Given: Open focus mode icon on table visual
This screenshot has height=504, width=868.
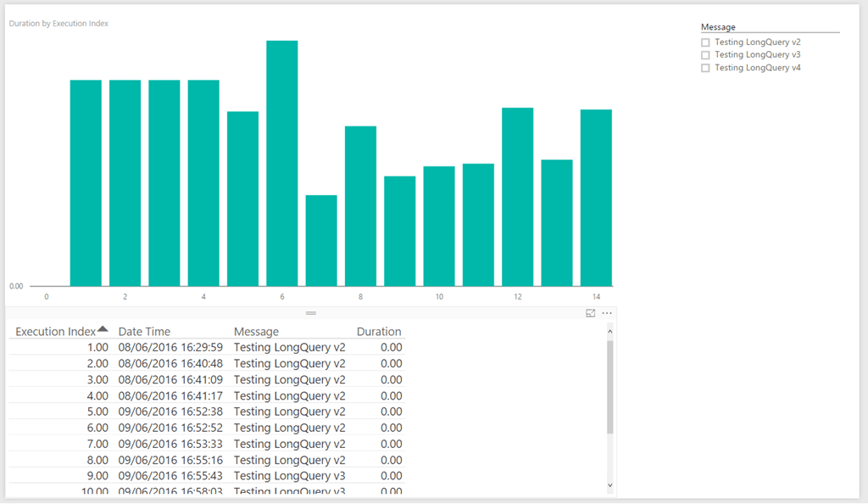Looking at the screenshot, I should 591,313.
